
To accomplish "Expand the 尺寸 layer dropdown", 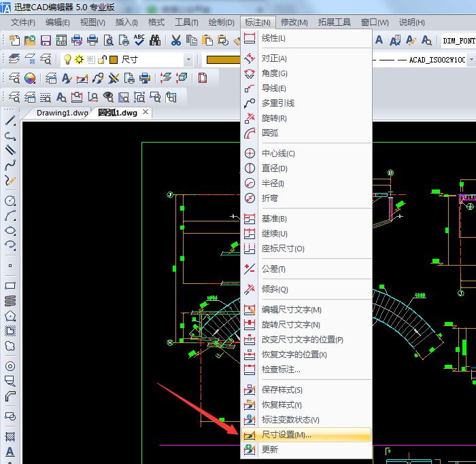I will point(188,59).
